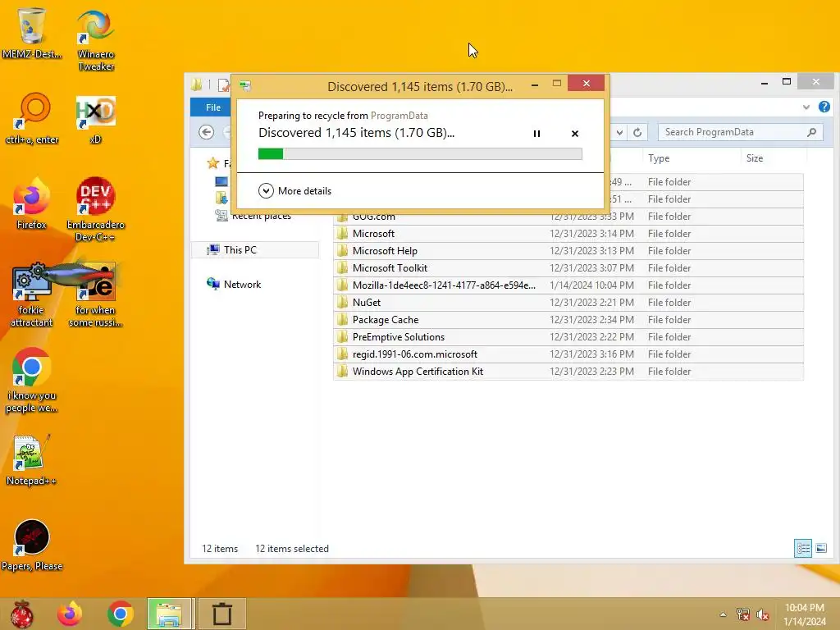Expand the Explorer ribbon chevron
This screenshot has width=840, height=630.
click(806, 107)
